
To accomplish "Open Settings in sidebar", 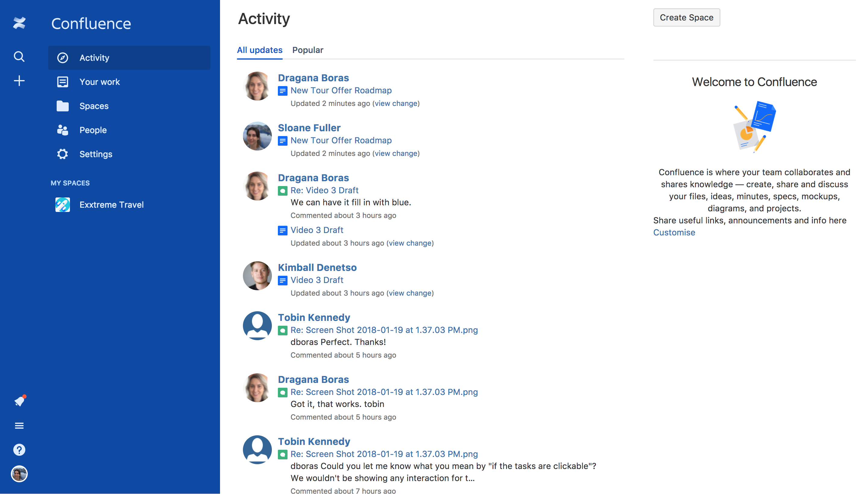I will (x=96, y=154).
